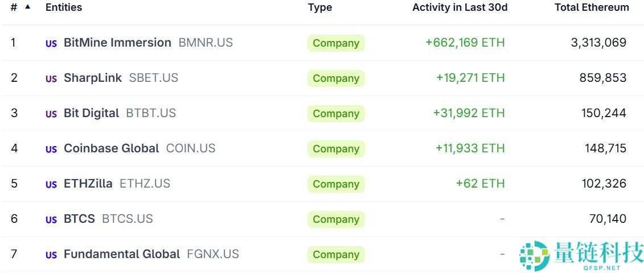Click the Activity in Last 30d header

pyautogui.click(x=460, y=7)
